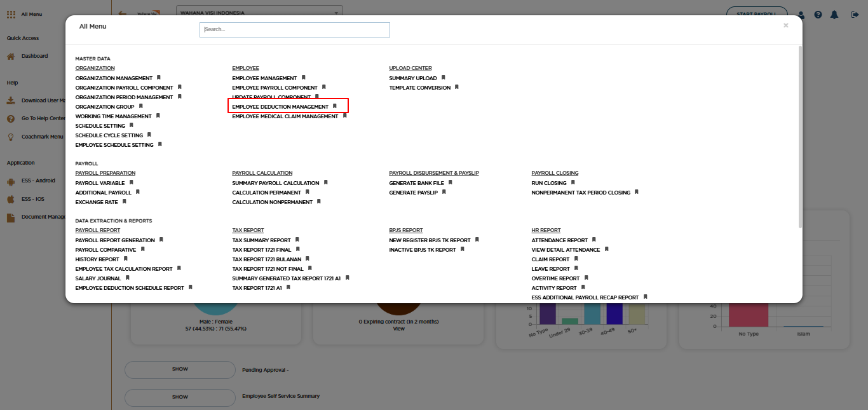Bookmark Tax Summary Report entry
This screenshot has width=868, height=410.
(297, 240)
